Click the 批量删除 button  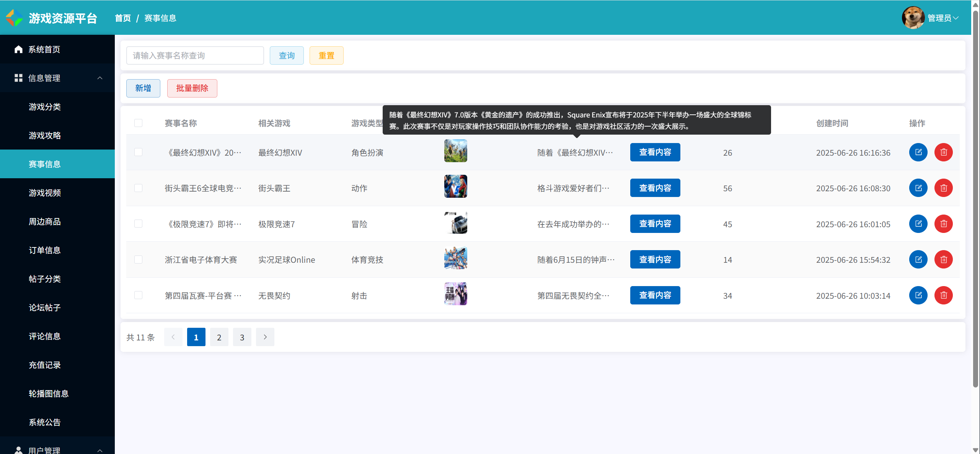(192, 88)
